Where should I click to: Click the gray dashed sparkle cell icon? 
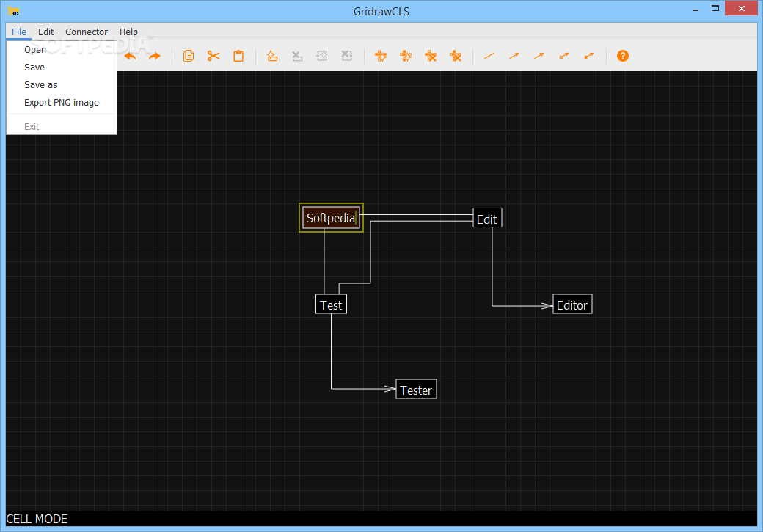point(321,56)
